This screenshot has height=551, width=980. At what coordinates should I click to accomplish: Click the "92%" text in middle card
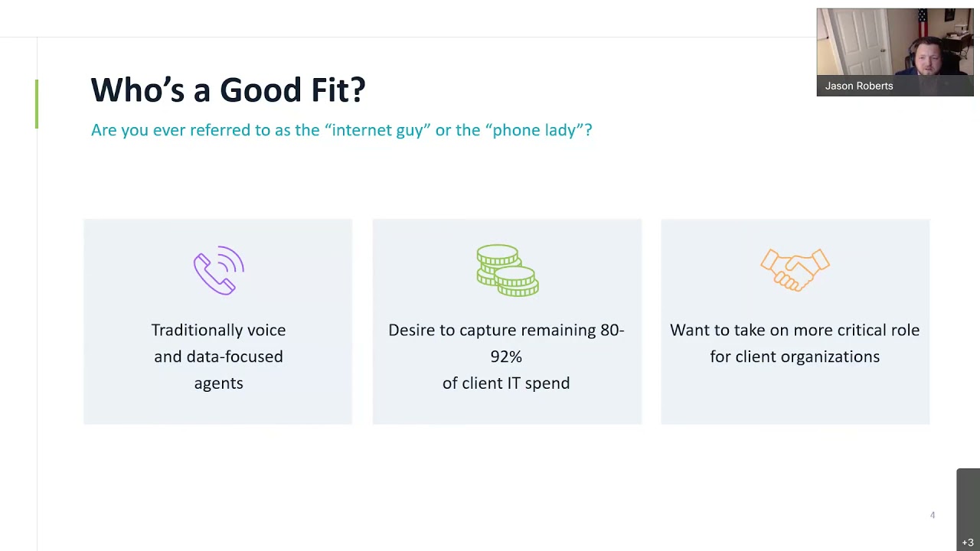pos(506,357)
